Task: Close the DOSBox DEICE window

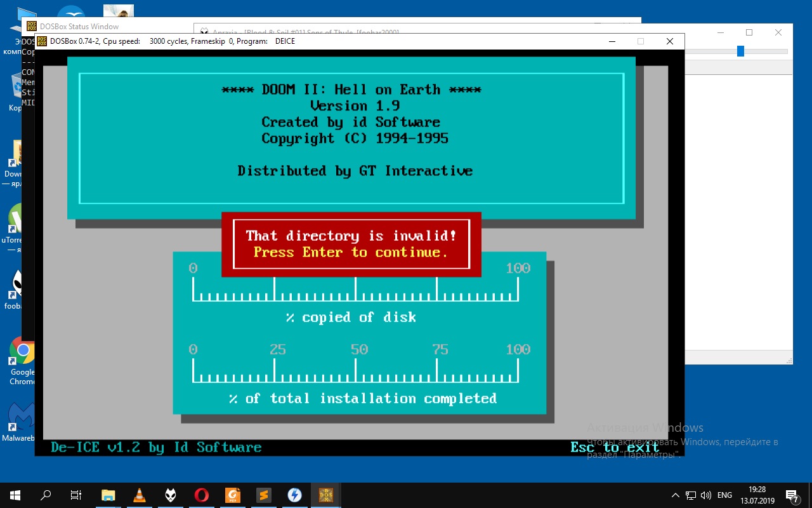Action: (x=670, y=41)
